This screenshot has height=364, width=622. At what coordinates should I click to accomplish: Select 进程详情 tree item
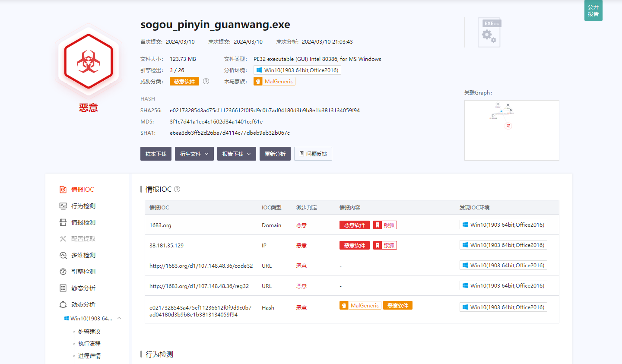point(89,356)
